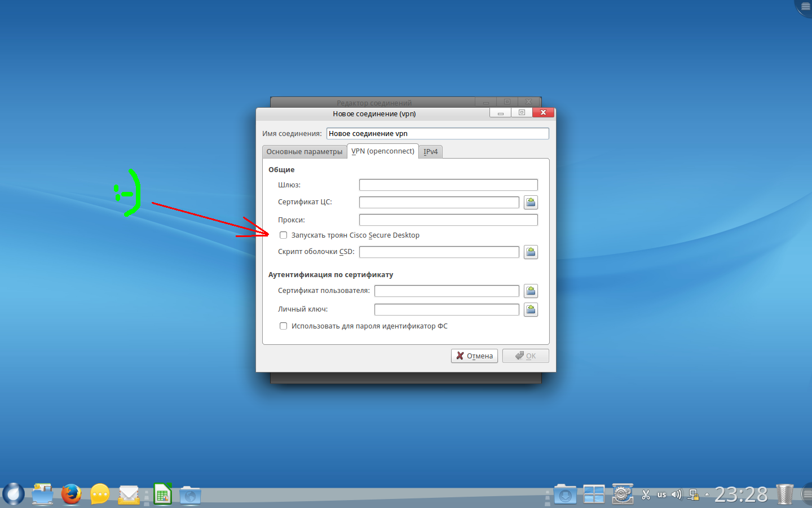Click the Скрипт оболочки CSD input field
Image resolution: width=812 pixels, height=508 pixels.
click(439, 252)
